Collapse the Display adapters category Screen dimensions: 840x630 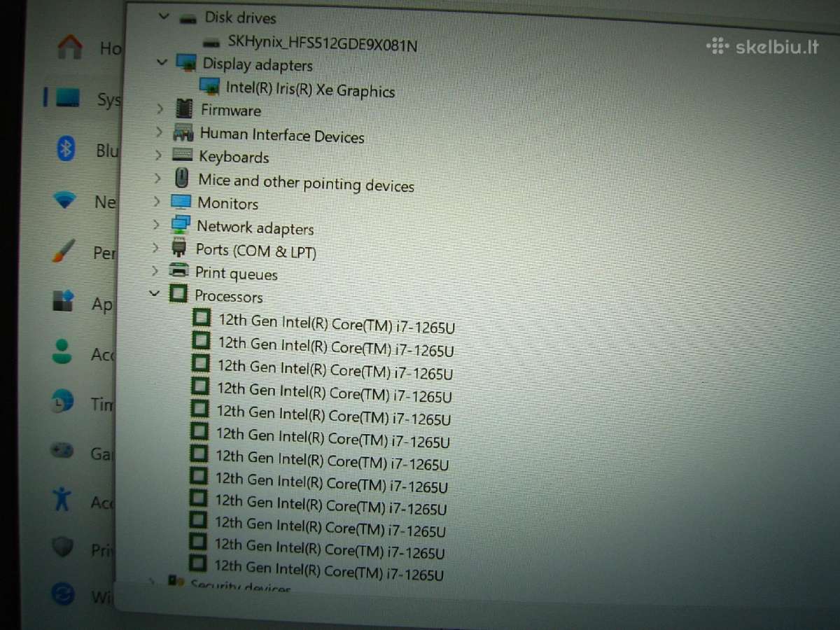(162, 62)
